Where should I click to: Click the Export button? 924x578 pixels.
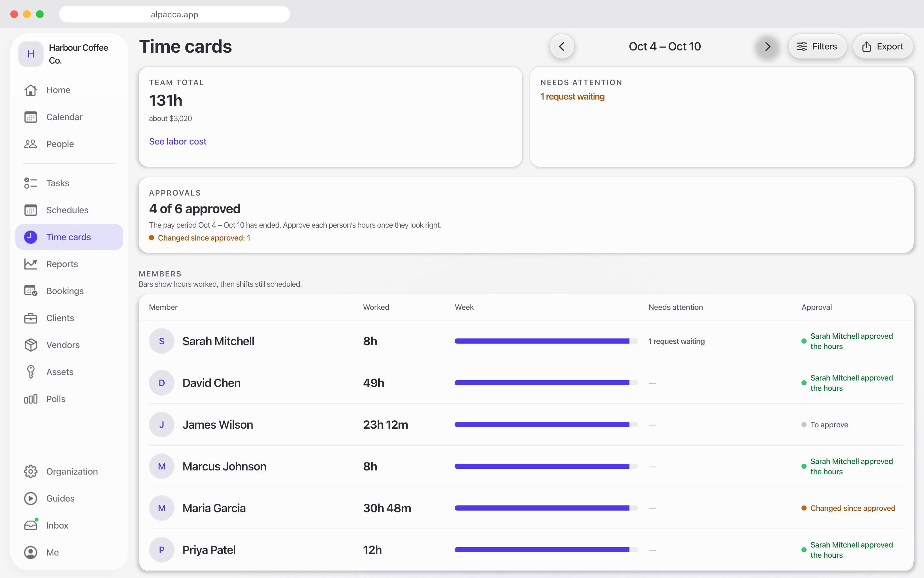883,47
